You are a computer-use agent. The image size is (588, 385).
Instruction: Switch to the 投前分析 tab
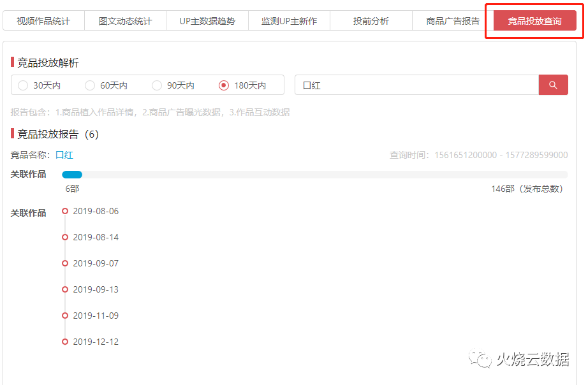click(x=371, y=21)
